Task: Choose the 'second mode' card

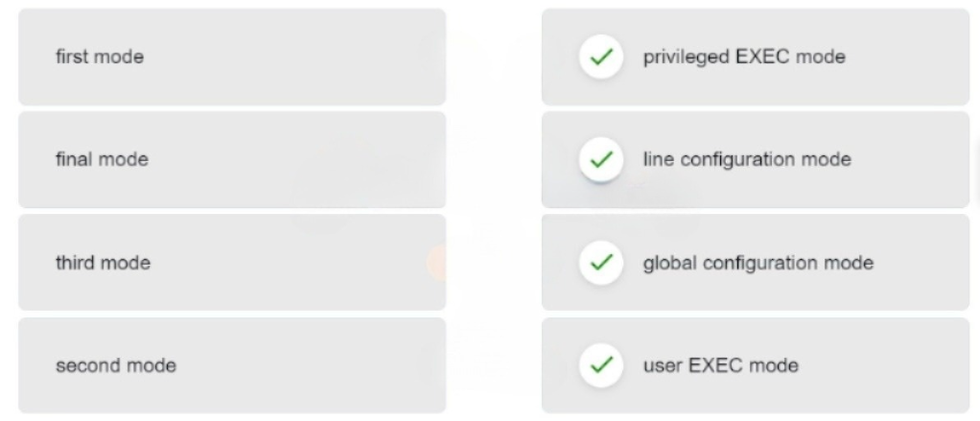Action: 232,365
